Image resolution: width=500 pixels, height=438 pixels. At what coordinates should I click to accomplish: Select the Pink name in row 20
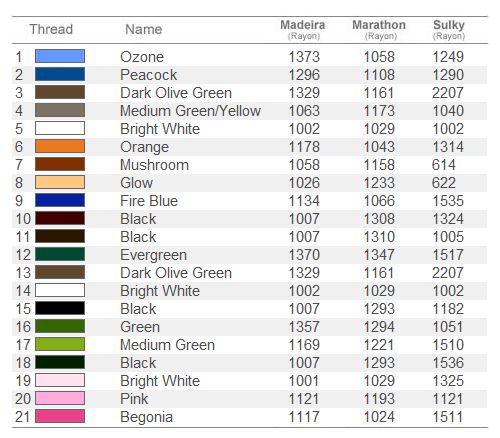(134, 399)
